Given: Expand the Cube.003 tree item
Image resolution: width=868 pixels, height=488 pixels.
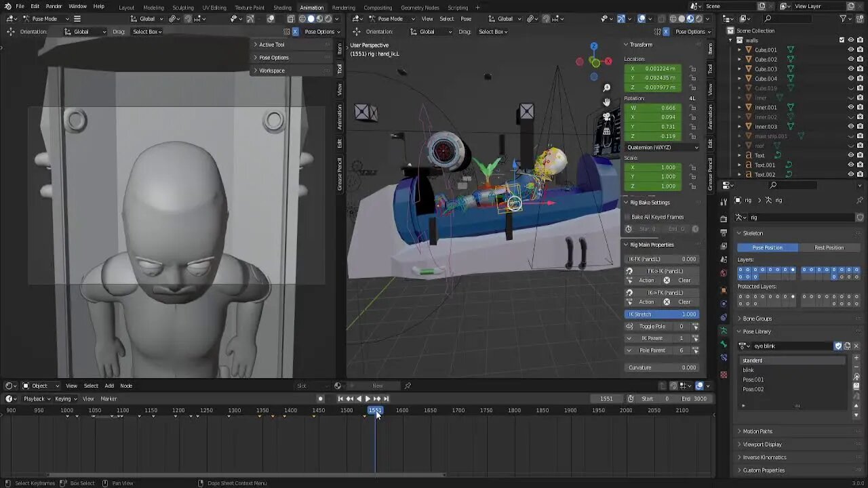Looking at the screenshot, I should pyautogui.click(x=740, y=68).
